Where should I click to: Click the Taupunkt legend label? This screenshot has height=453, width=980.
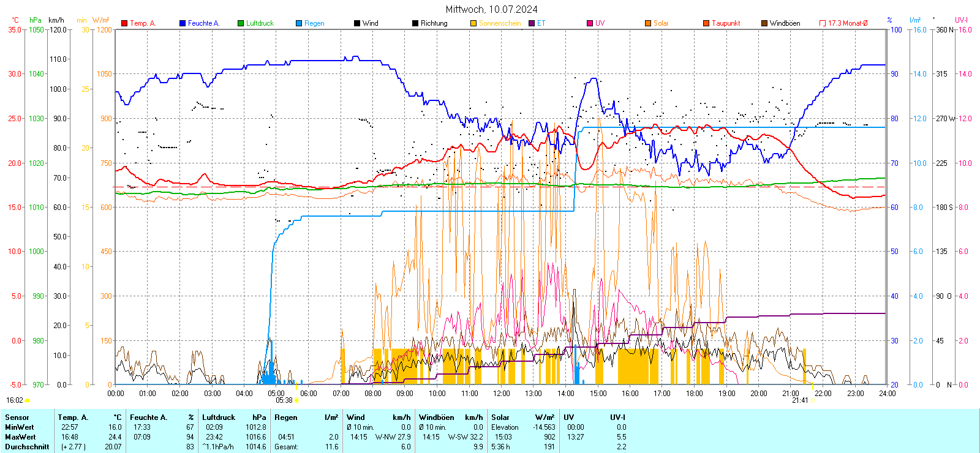click(x=726, y=23)
